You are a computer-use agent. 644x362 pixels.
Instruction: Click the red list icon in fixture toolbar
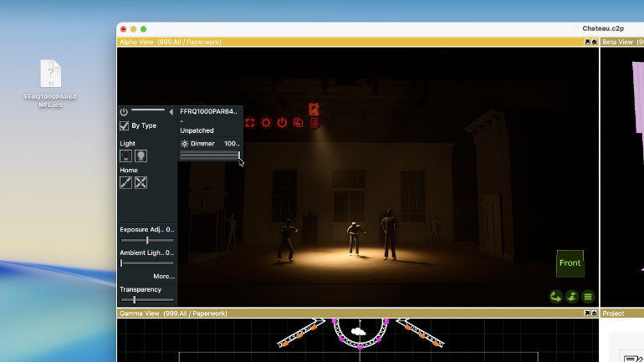314,123
